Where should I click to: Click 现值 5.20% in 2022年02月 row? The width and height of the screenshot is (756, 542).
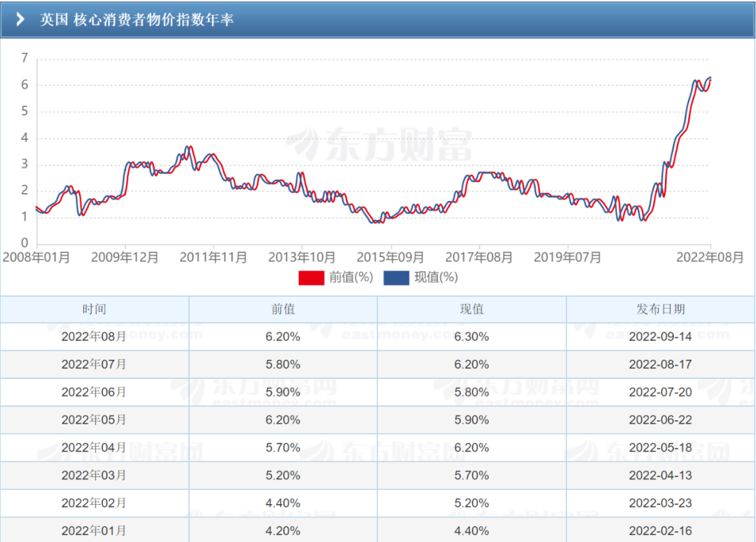472,503
